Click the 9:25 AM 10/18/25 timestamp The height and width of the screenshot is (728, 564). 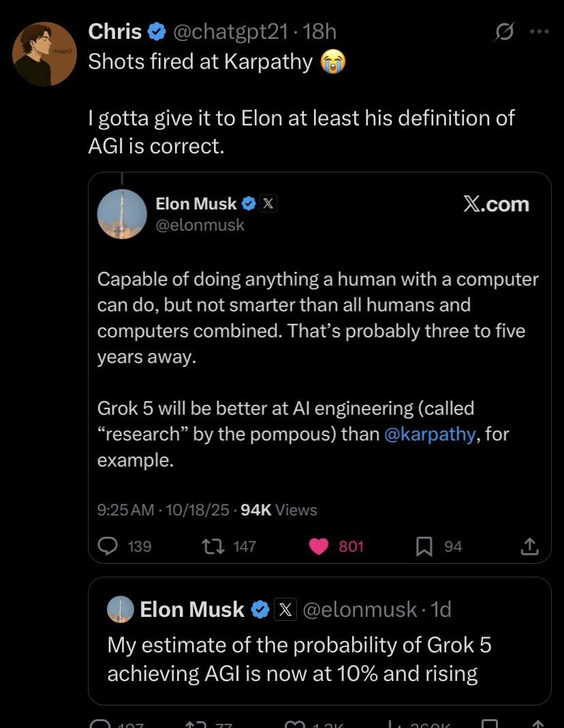click(x=163, y=510)
